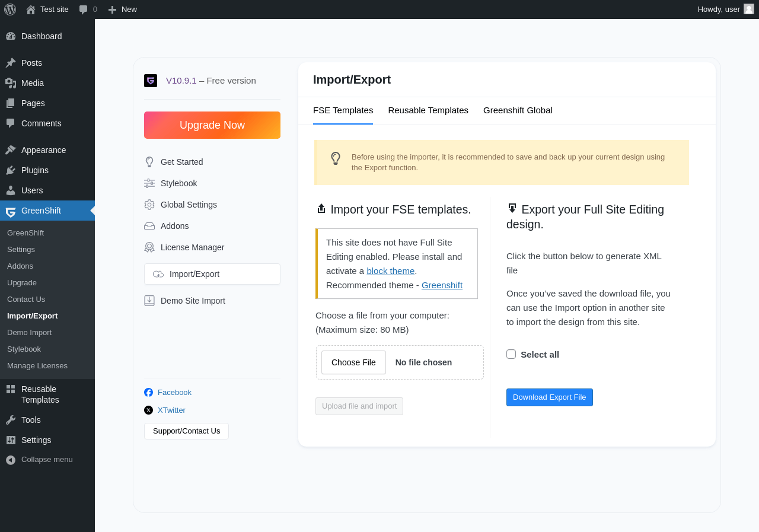This screenshot has width=759, height=532.
Task: Click the Addons tray icon
Action: coord(149,226)
